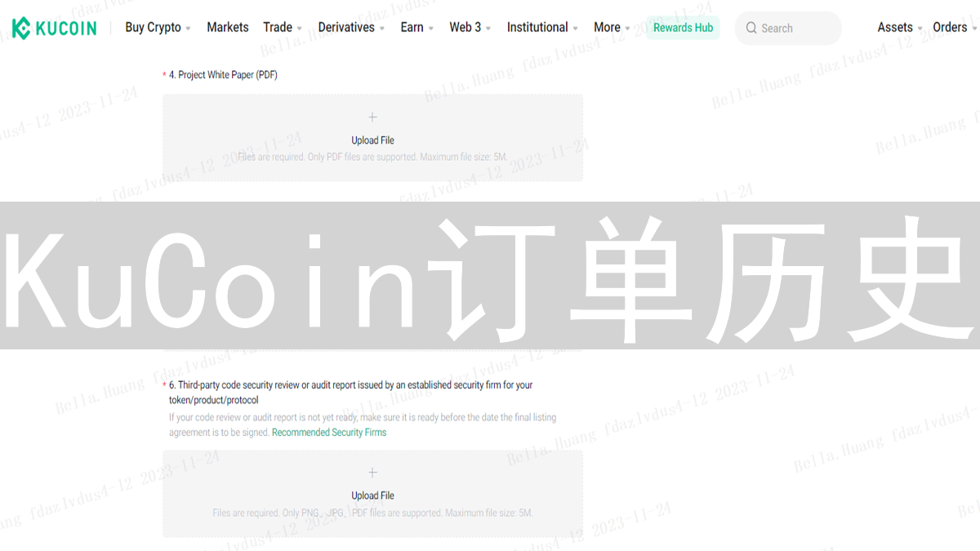The height and width of the screenshot is (551, 980).
Task: Open the Trade menu
Action: 278,27
